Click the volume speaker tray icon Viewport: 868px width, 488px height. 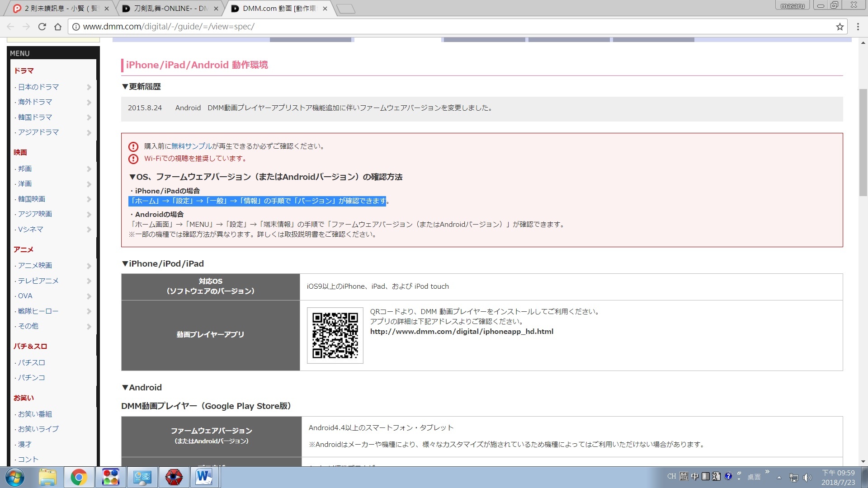point(807,477)
